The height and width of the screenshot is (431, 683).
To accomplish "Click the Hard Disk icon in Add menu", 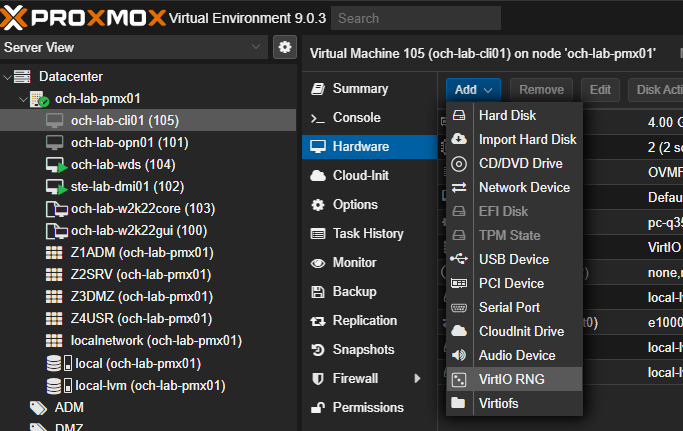I will pyautogui.click(x=459, y=115).
